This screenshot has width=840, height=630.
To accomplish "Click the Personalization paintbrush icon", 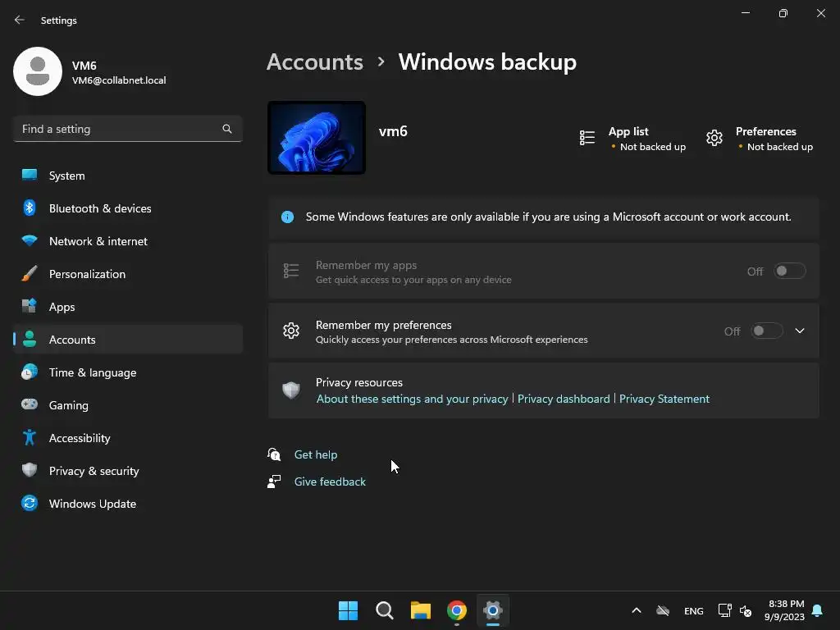I will click(30, 274).
